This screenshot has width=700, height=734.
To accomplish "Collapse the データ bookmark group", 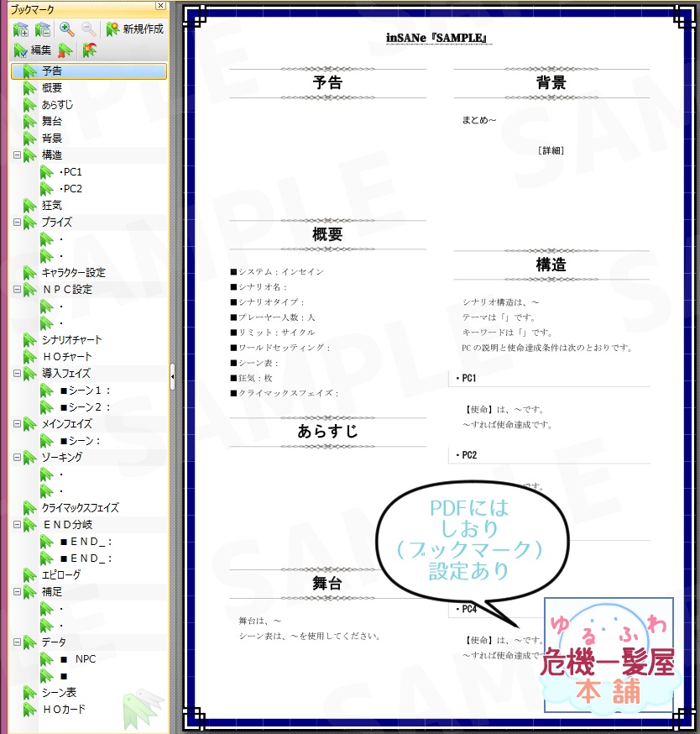I will pyautogui.click(x=18, y=642).
